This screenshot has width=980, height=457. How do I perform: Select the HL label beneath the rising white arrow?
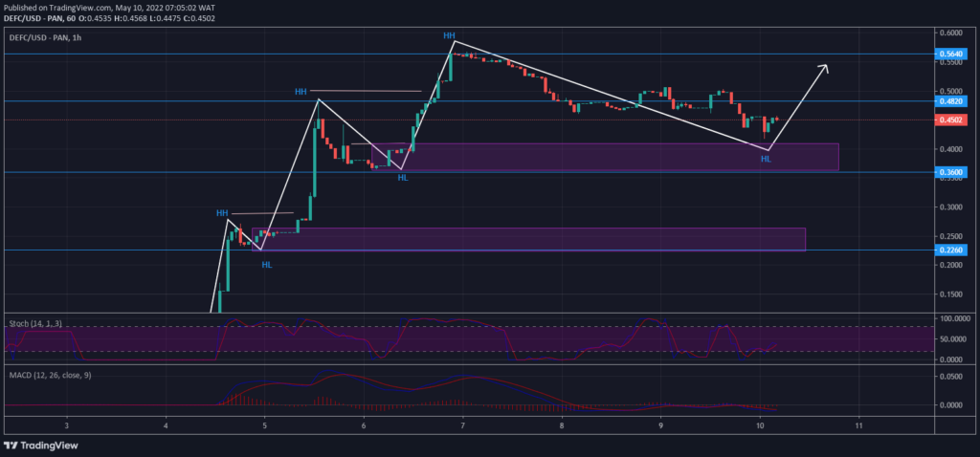766,160
